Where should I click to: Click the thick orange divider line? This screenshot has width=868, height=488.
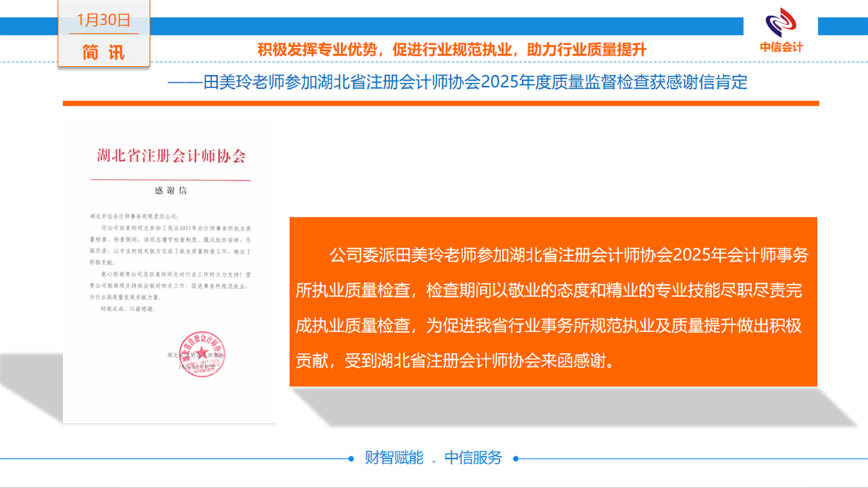[x=441, y=104]
